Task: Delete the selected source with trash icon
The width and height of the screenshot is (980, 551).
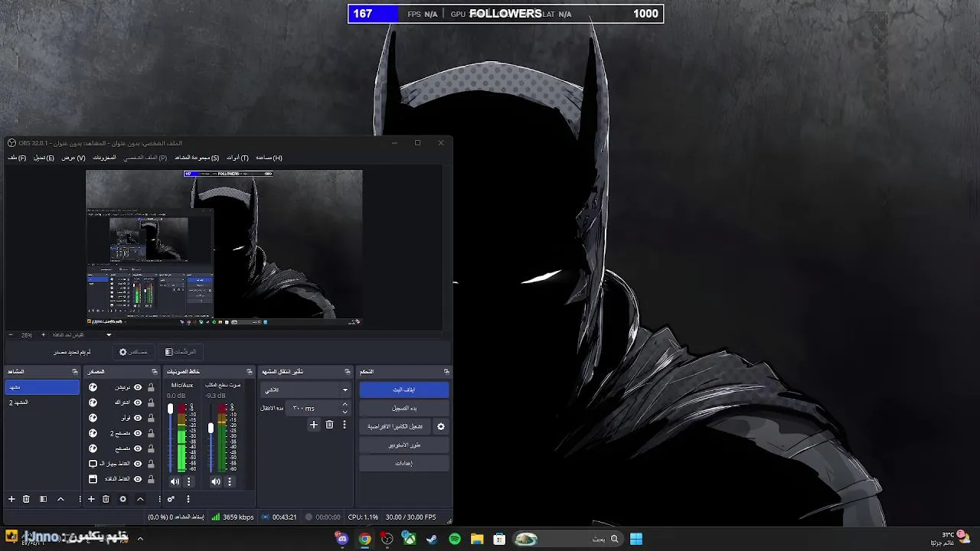Action: pos(106,499)
